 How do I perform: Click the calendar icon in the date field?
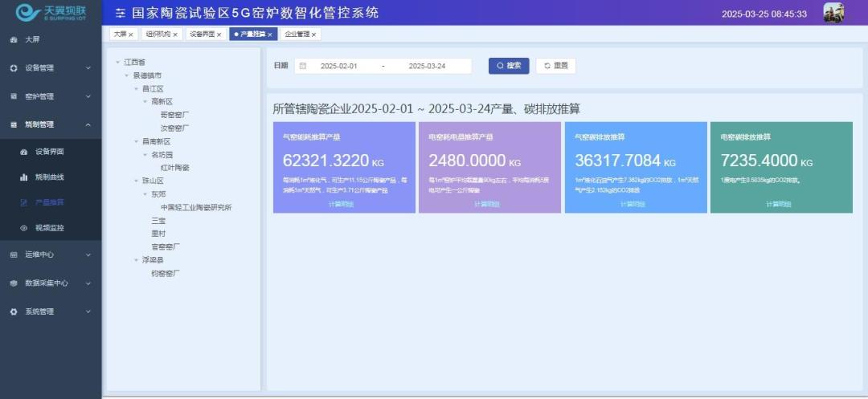pos(303,66)
